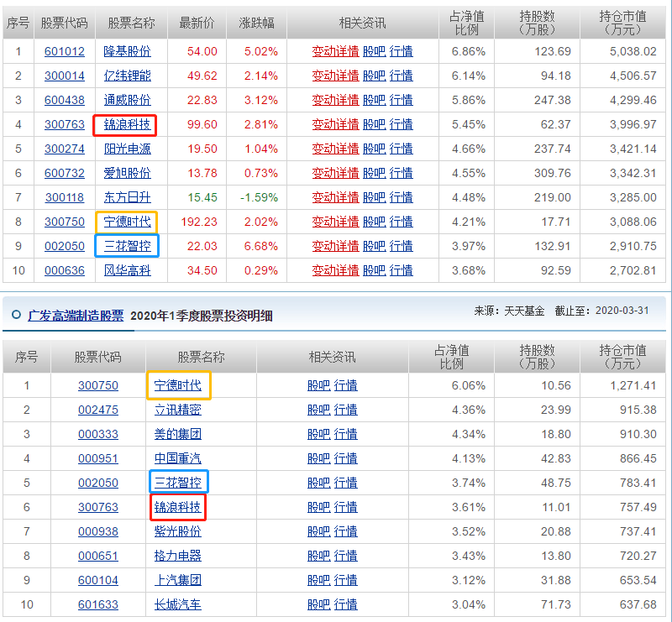Open stock code 600732 link

[x=65, y=174]
